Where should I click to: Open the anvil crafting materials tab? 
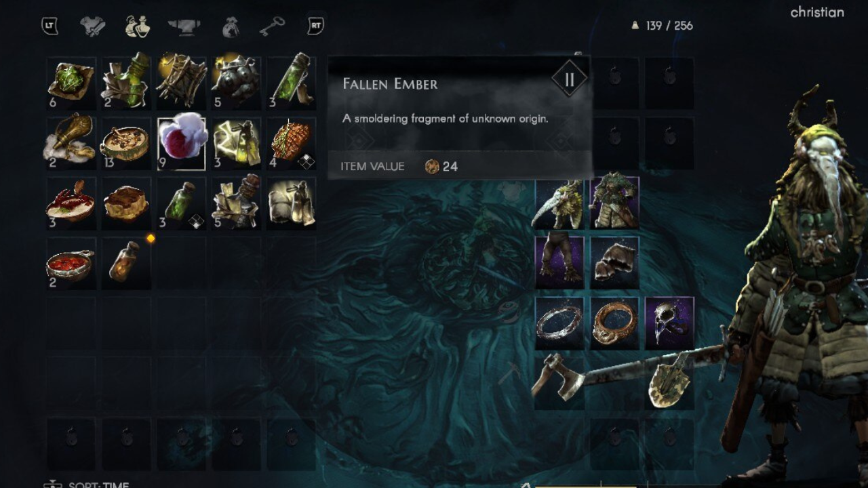click(184, 27)
